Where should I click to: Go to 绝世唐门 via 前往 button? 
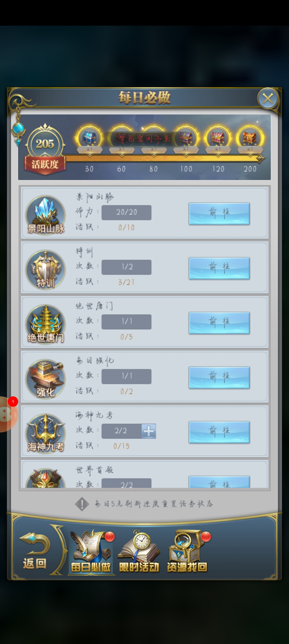click(219, 323)
